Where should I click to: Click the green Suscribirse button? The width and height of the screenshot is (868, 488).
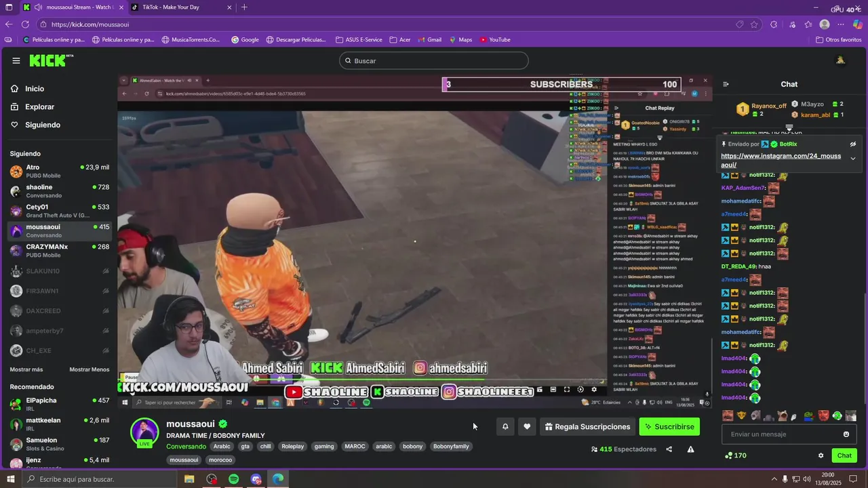(669, 426)
